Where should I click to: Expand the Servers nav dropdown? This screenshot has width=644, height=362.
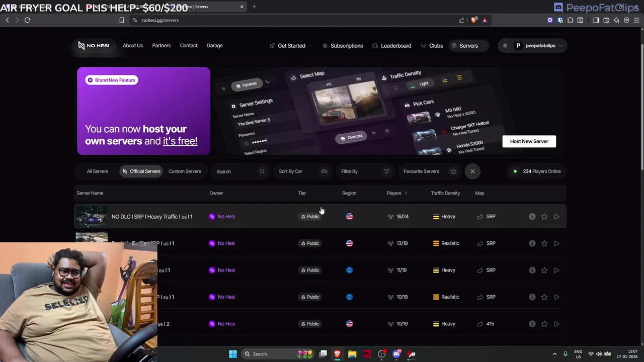[468, 46]
